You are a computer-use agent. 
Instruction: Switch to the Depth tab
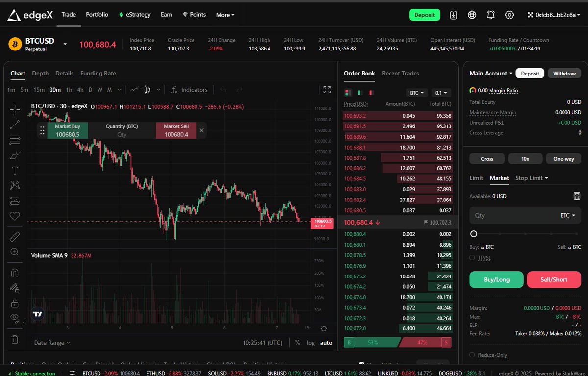coord(40,73)
